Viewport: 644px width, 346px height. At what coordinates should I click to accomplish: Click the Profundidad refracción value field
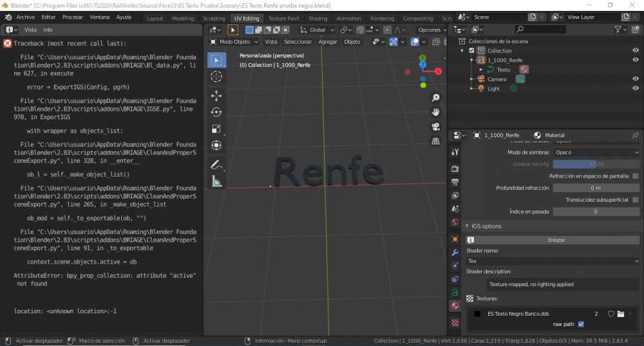tap(596, 187)
